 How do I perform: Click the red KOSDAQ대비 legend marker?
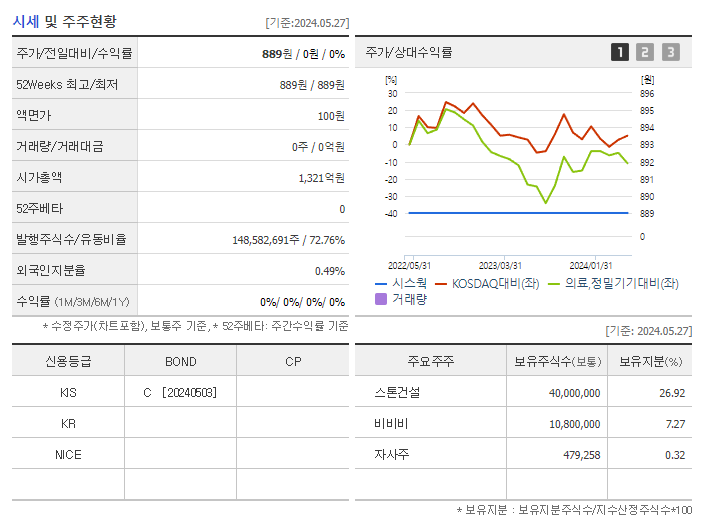(441, 284)
